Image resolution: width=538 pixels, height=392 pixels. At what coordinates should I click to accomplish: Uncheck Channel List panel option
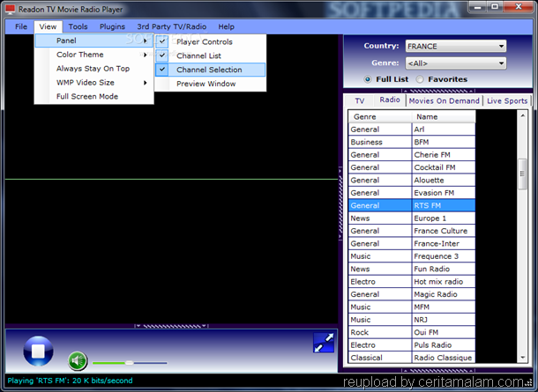click(x=211, y=55)
